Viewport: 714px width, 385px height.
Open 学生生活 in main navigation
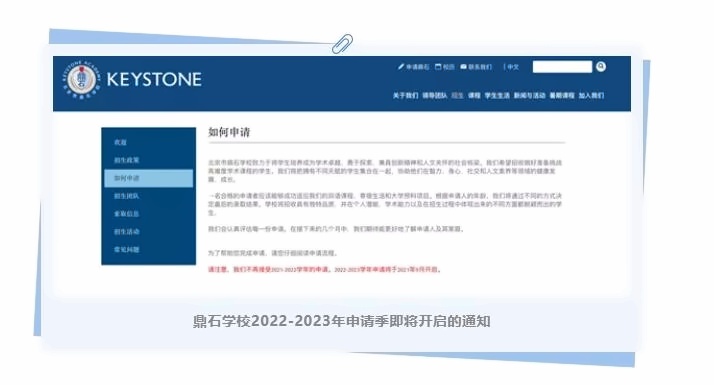(497, 96)
